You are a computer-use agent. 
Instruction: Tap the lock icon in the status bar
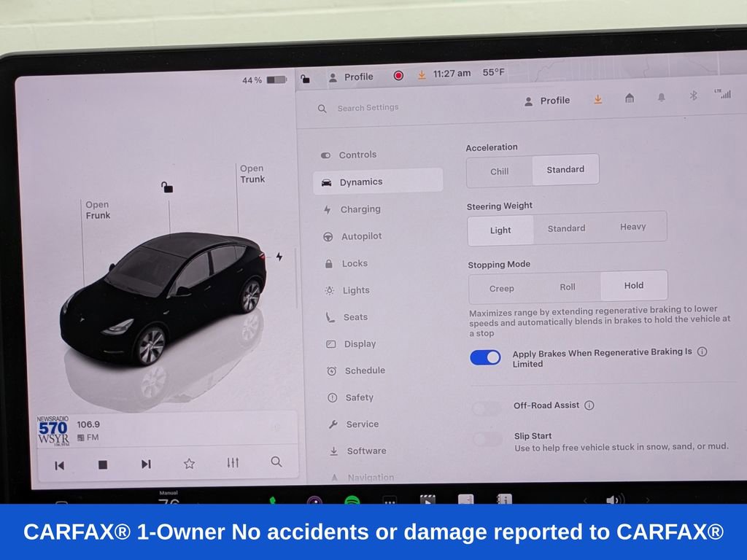click(x=306, y=79)
